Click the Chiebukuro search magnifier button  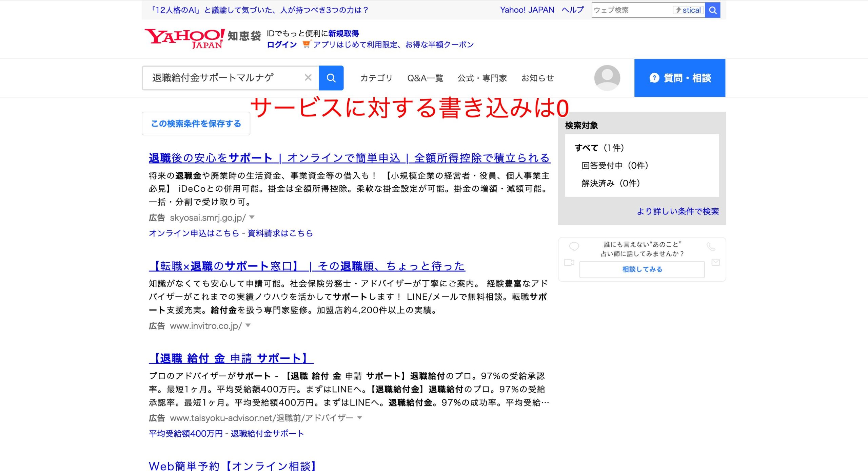point(331,78)
